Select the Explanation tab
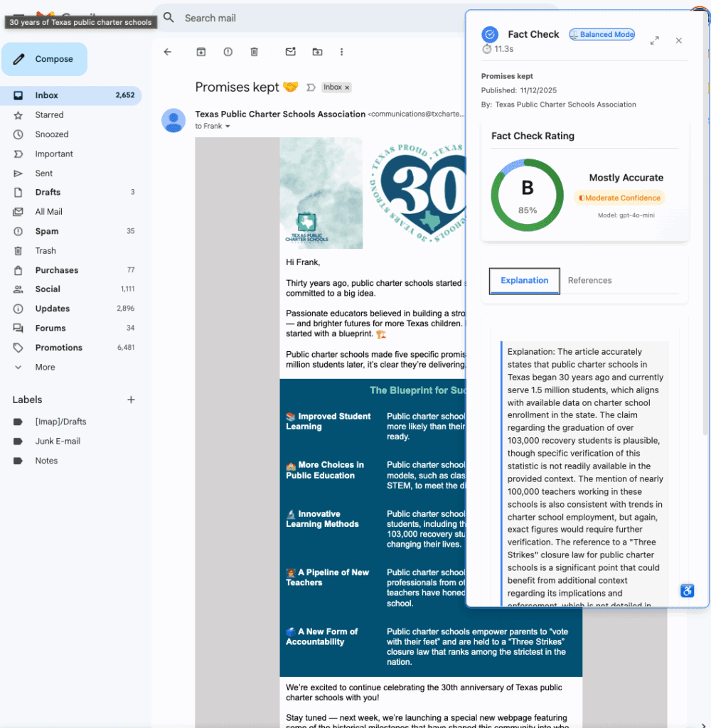 click(524, 280)
